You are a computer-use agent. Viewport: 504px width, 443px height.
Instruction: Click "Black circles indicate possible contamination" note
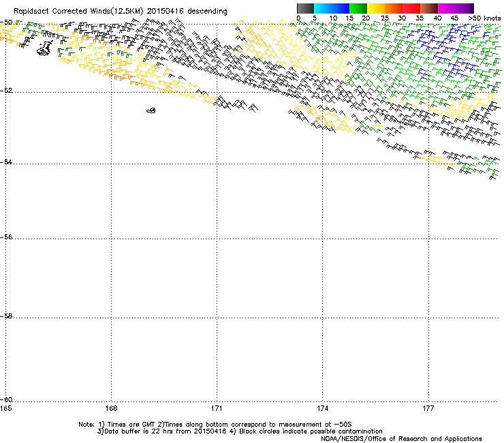point(311,431)
